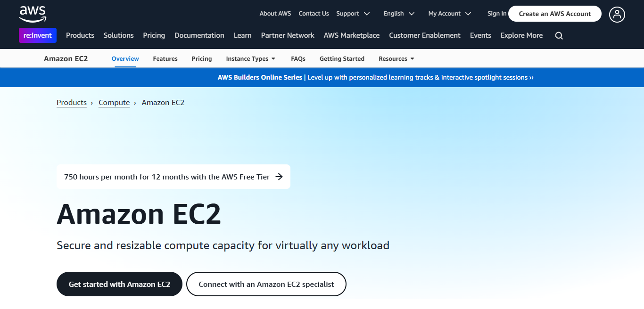The height and width of the screenshot is (309, 644).
Task: Open the Pricing menu in top navigation
Action: pyautogui.click(x=154, y=35)
